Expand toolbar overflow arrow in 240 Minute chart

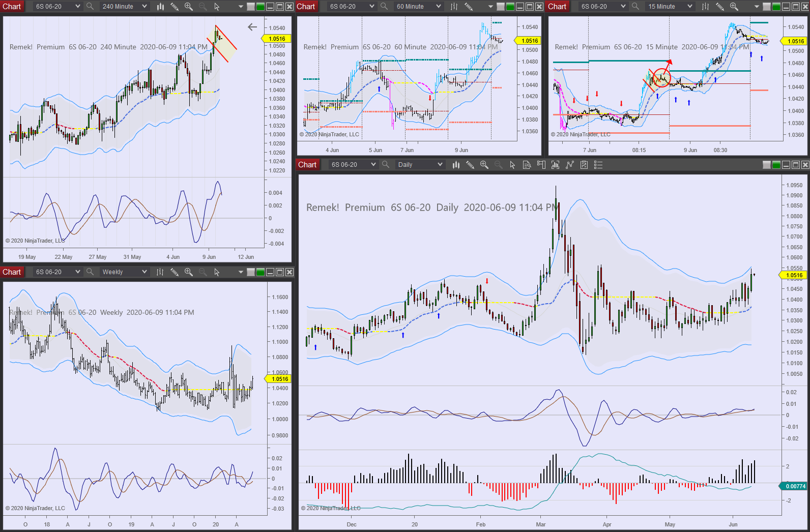[x=241, y=7]
